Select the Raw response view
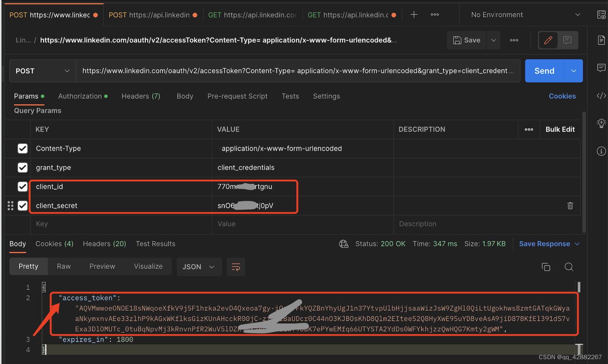The height and width of the screenshot is (364, 608). point(64,266)
